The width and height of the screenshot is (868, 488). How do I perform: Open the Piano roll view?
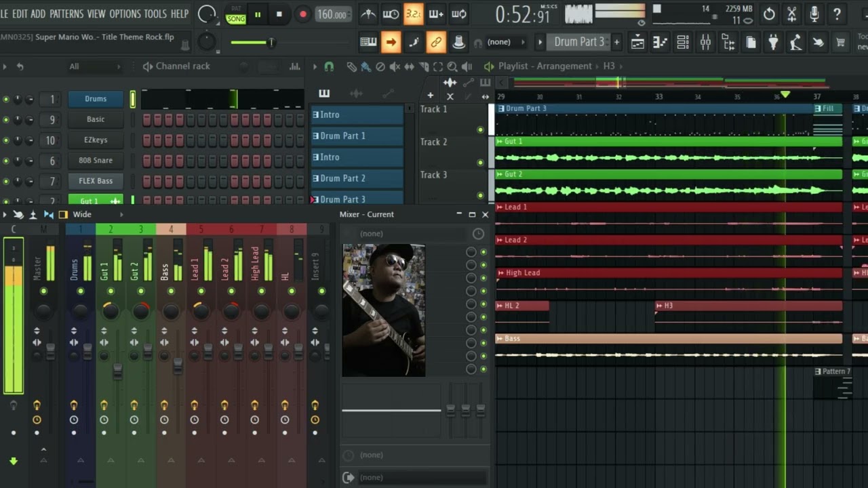[660, 43]
